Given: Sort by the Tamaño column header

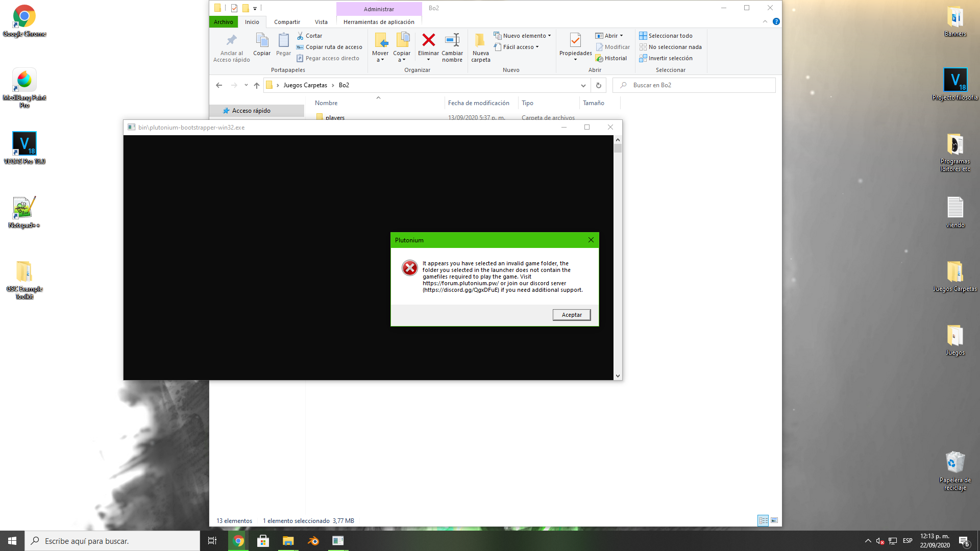Looking at the screenshot, I should click(593, 103).
